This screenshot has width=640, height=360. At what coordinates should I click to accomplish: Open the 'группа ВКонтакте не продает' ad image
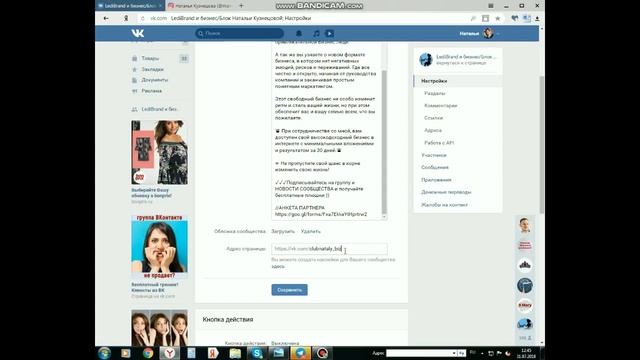point(160,247)
